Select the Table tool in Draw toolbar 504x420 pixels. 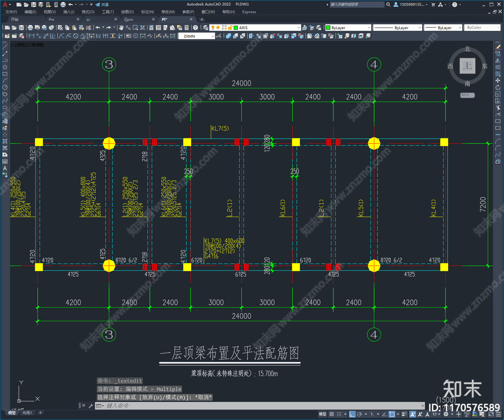[x=5, y=162]
